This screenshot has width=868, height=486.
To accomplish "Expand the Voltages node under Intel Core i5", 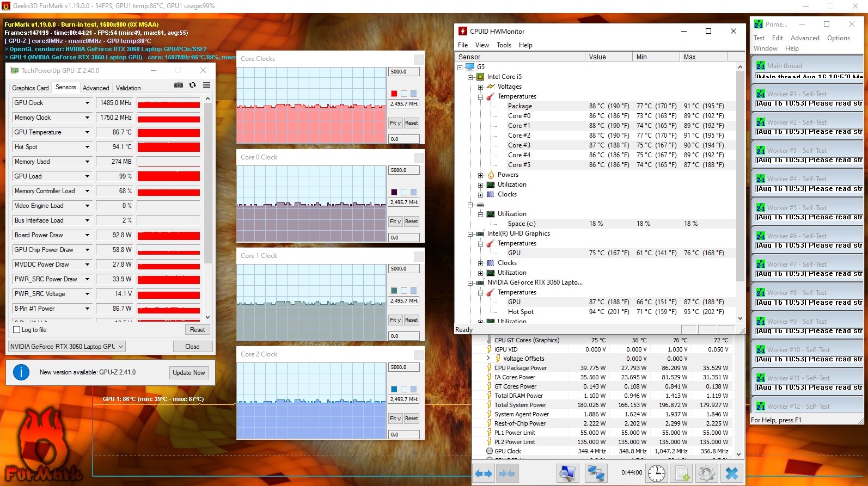I will 480,87.
